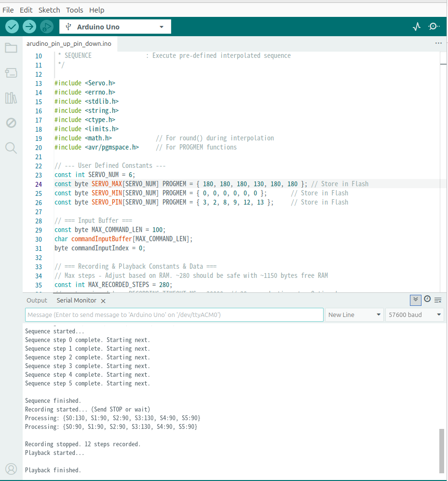Image resolution: width=448 pixels, height=481 pixels.
Task: Click line number 13 in gutter
Action: [38, 83]
